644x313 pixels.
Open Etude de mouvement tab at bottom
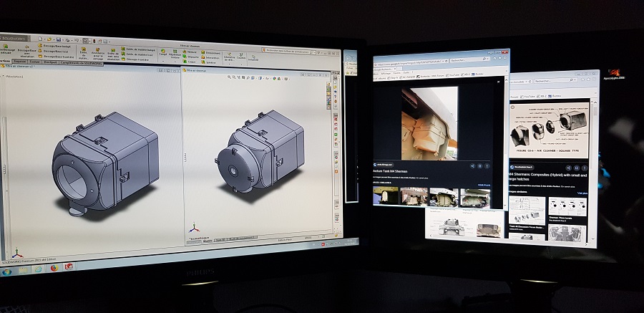pyautogui.click(x=243, y=238)
